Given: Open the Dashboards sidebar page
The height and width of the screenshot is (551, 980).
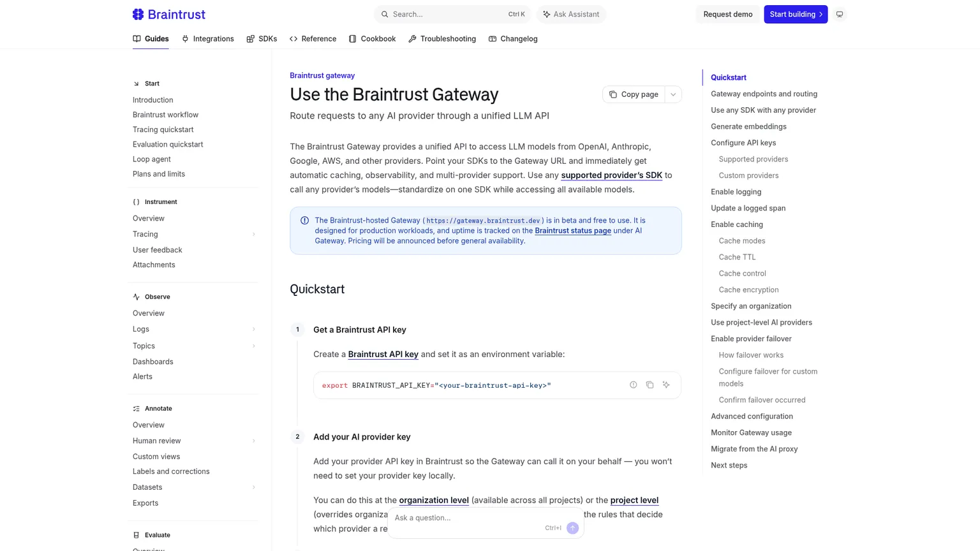Looking at the screenshot, I should [x=153, y=362].
